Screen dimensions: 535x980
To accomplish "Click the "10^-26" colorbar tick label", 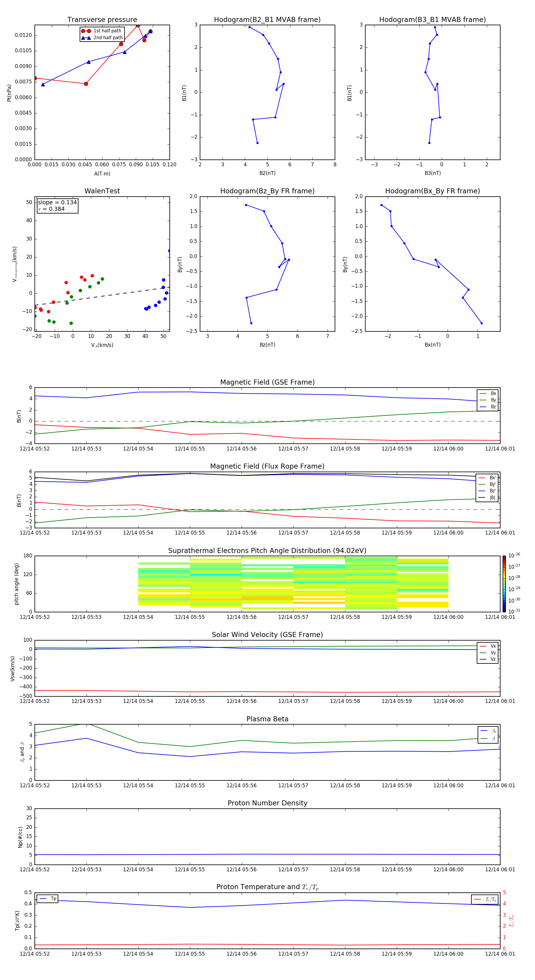I will pos(514,555).
